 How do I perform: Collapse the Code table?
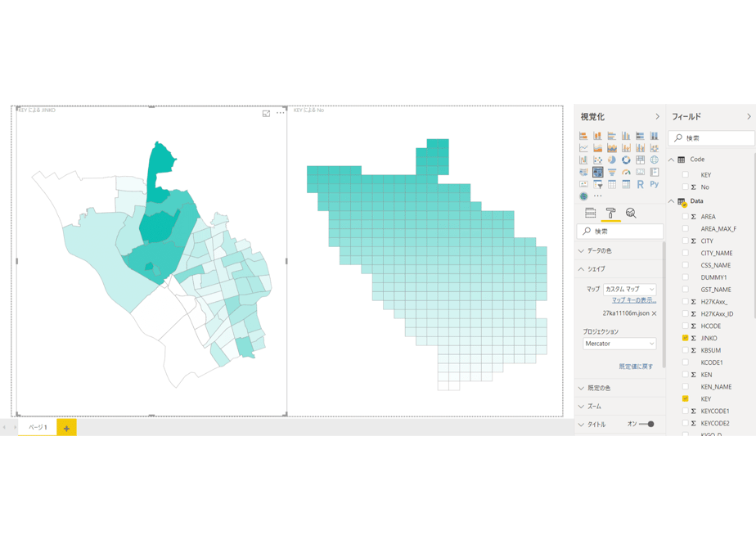coord(671,159)
